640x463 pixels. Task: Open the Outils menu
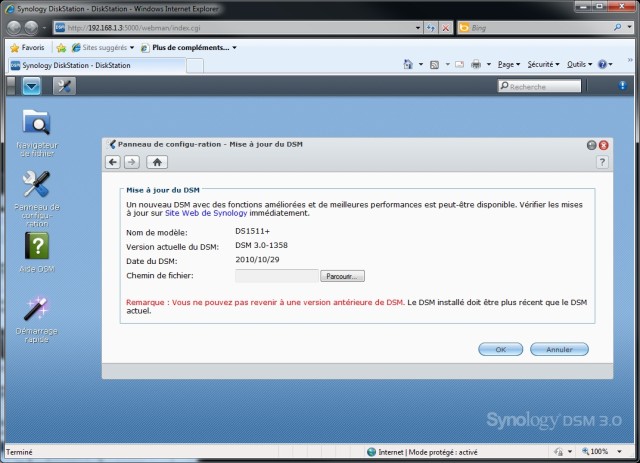579,65
